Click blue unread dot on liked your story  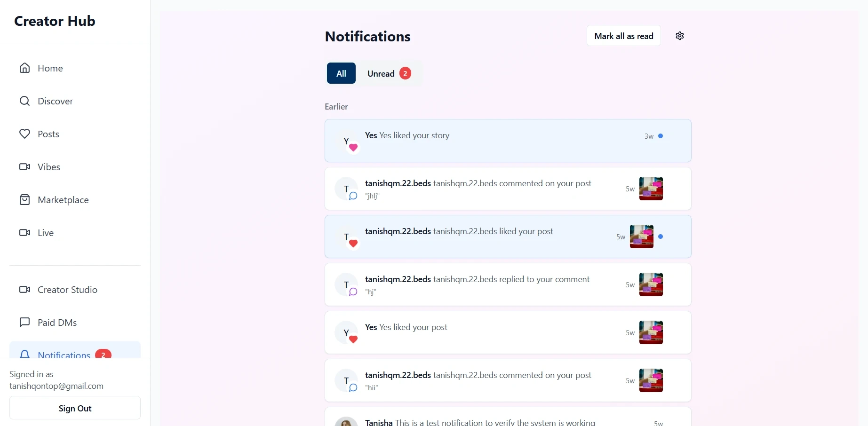661,136
